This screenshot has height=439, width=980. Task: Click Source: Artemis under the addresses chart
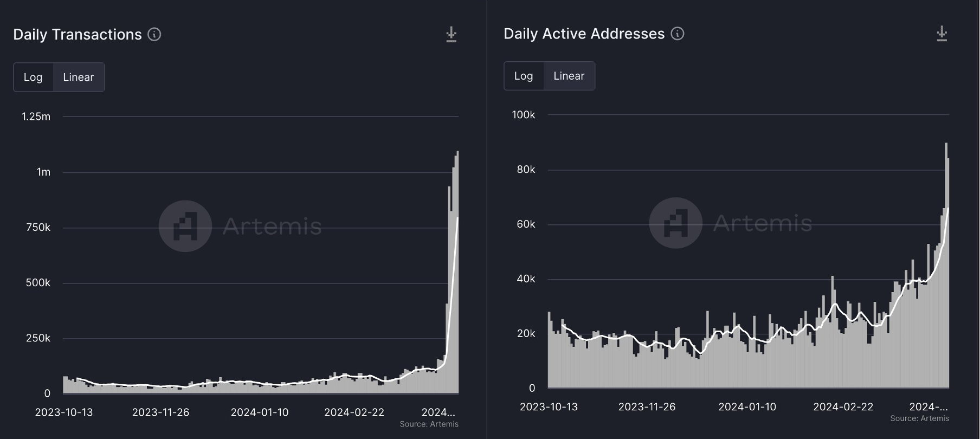(x=920, y=418)
